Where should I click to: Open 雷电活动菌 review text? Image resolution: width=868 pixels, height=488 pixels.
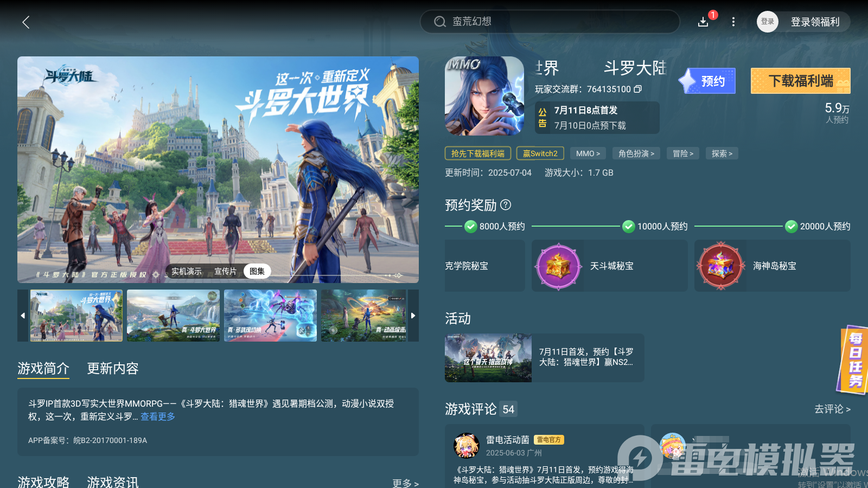[544, 474]
